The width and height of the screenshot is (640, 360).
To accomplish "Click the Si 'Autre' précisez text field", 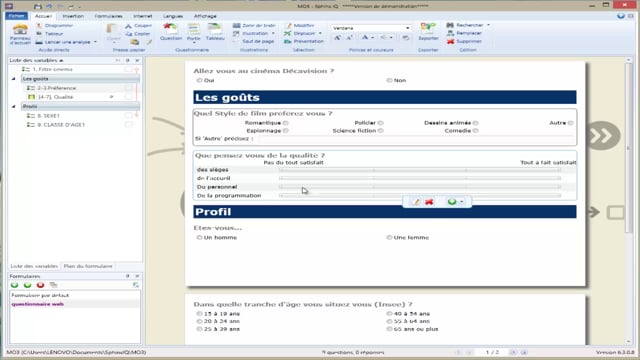I will (x=416, y=139).
